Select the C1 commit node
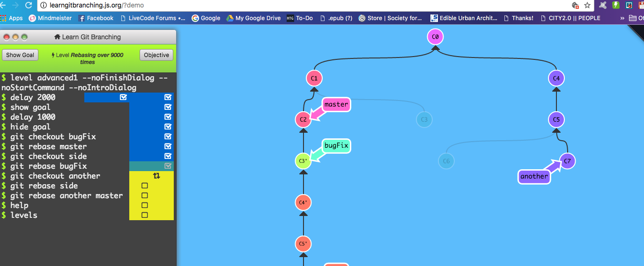This screenshot has height=266, width=644. [314, 78]
